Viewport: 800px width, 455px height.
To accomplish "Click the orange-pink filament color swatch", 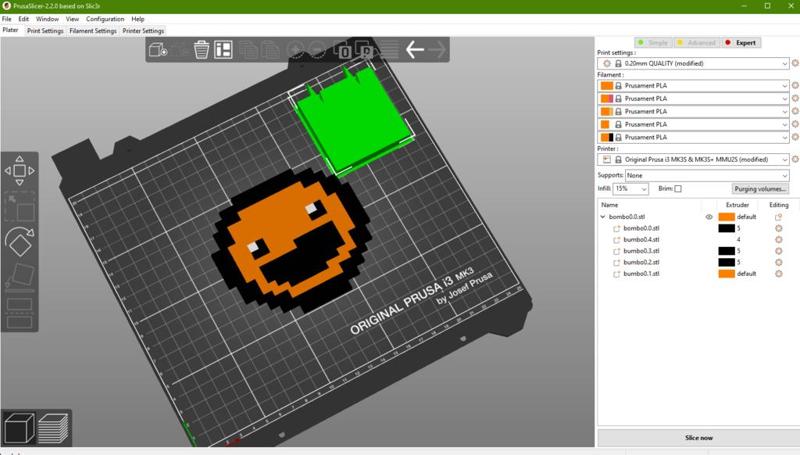I will [x=607, y=98].
